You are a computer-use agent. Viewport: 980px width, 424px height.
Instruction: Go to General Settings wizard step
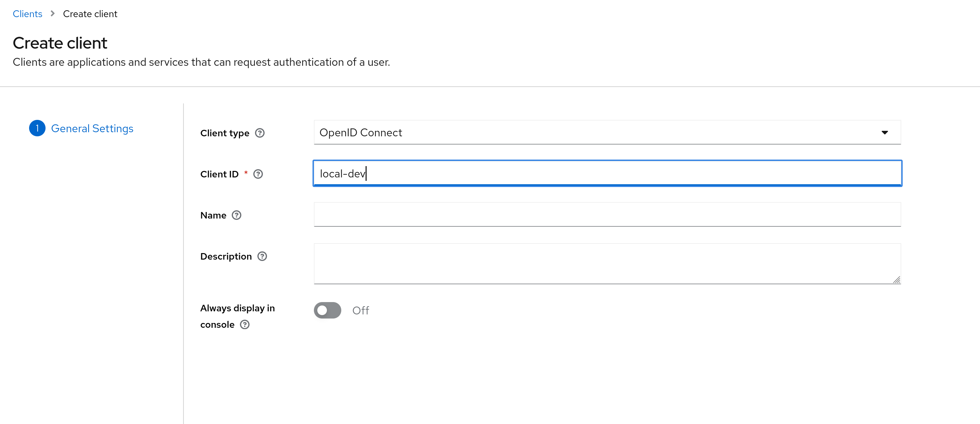[x=92, y=128]
